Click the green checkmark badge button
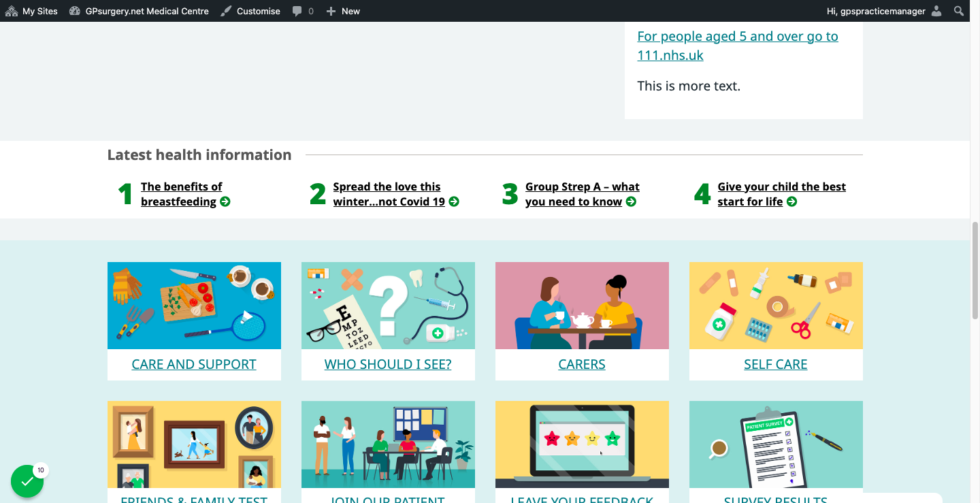The image size is (980, 503). [x=27, y=481]
